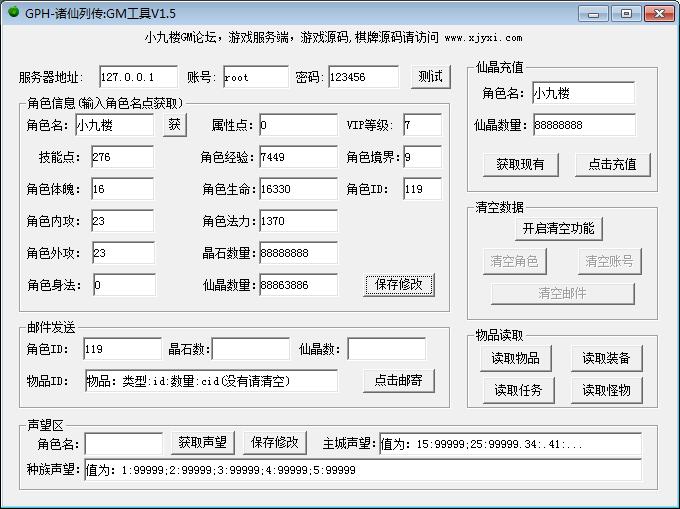The image size is (680, 509).
Task: Click the 种族声望 value field
Action: click(362, 470)
